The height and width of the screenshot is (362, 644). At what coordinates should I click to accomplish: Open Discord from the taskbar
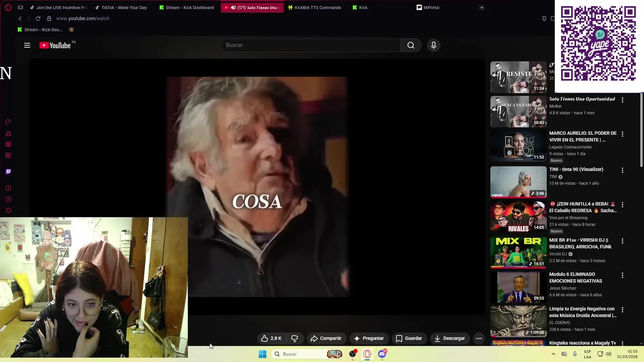pyautogui.click(x=382, y=354)
